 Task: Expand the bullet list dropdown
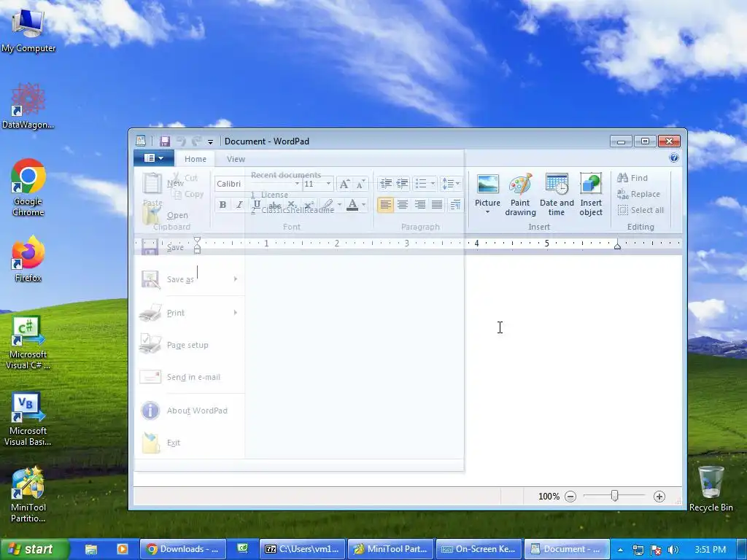tap(433, 183)
